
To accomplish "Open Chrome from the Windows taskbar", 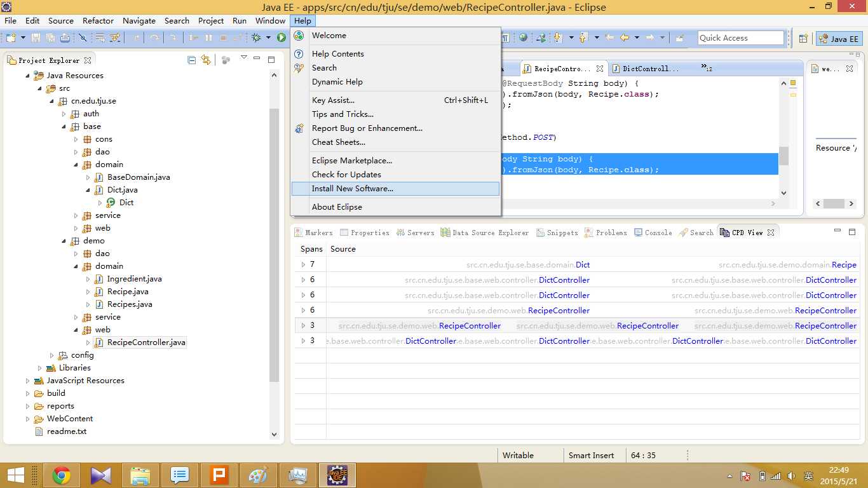I will point(62,475).
